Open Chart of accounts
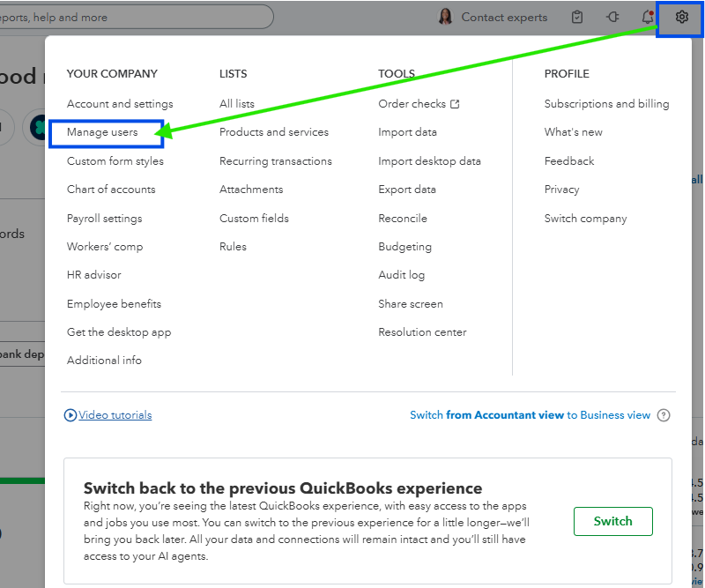 111,190
